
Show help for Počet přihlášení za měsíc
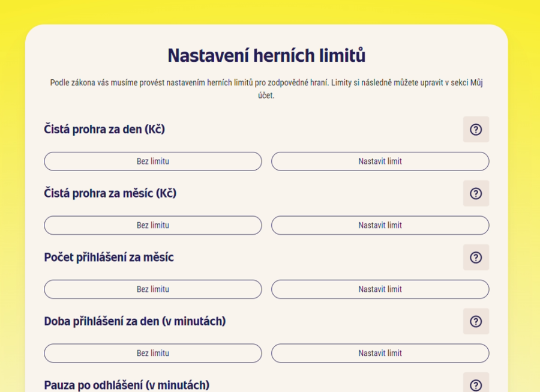click(476, 258)
